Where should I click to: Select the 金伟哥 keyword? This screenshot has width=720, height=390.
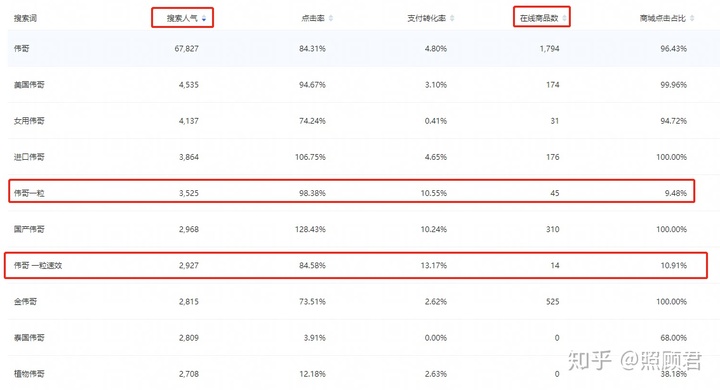(x=25, y=302)
